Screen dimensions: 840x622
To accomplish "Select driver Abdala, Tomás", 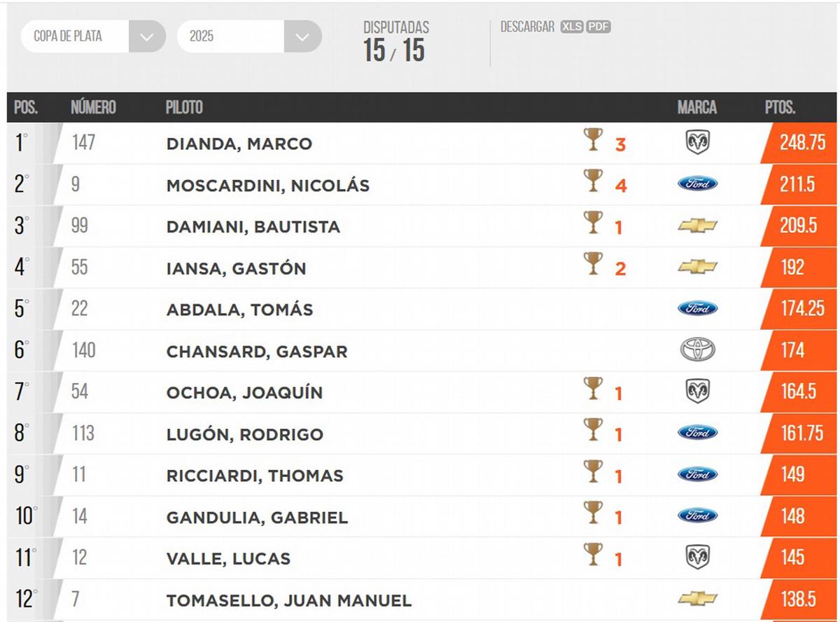I will pos(239,310).
